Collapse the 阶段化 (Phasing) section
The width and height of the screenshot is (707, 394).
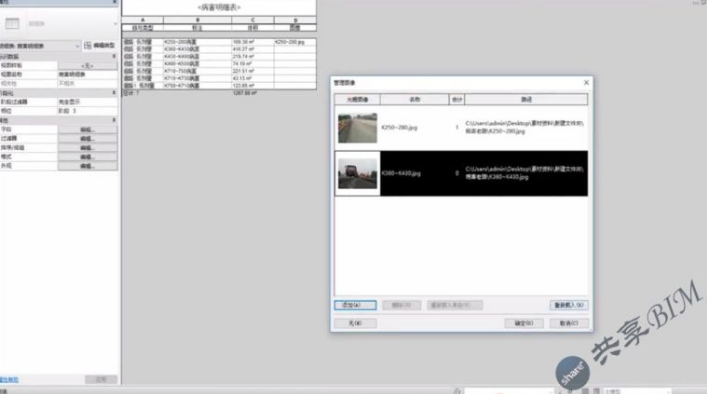click(114, 92)
